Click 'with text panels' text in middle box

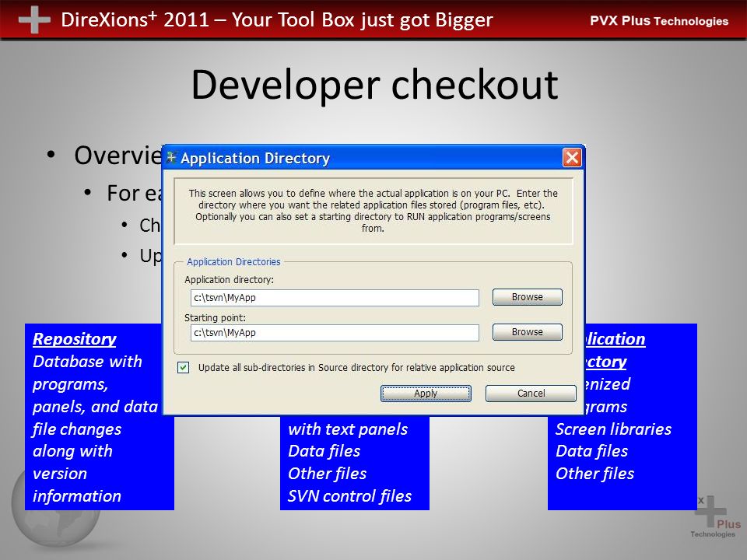(348, 429)
